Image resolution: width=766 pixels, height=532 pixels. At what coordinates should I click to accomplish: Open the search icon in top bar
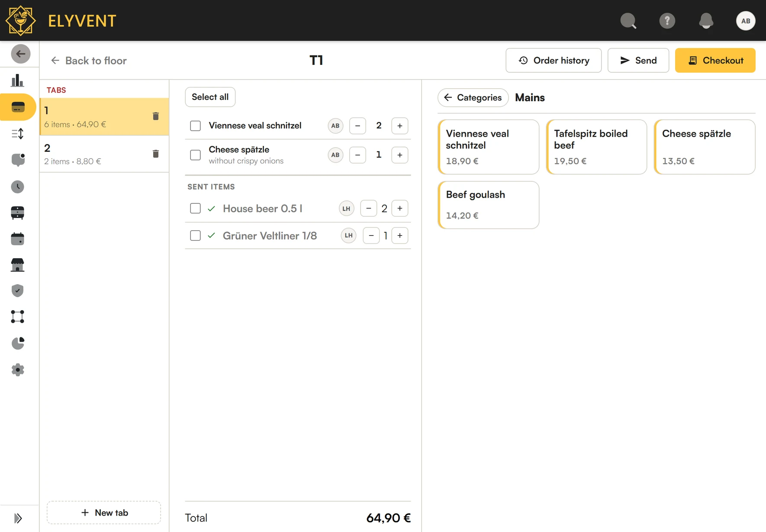point(628,21)
